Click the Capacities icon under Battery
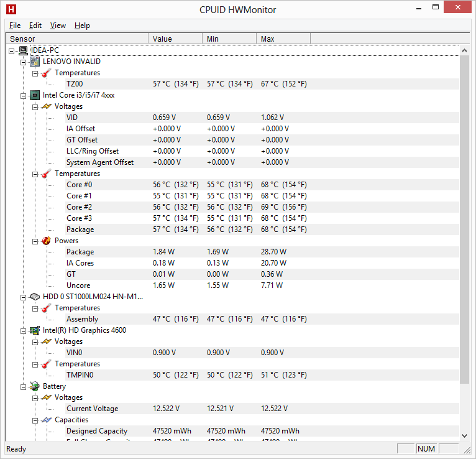This screenshot has height=459, width=476. [47, 420]
